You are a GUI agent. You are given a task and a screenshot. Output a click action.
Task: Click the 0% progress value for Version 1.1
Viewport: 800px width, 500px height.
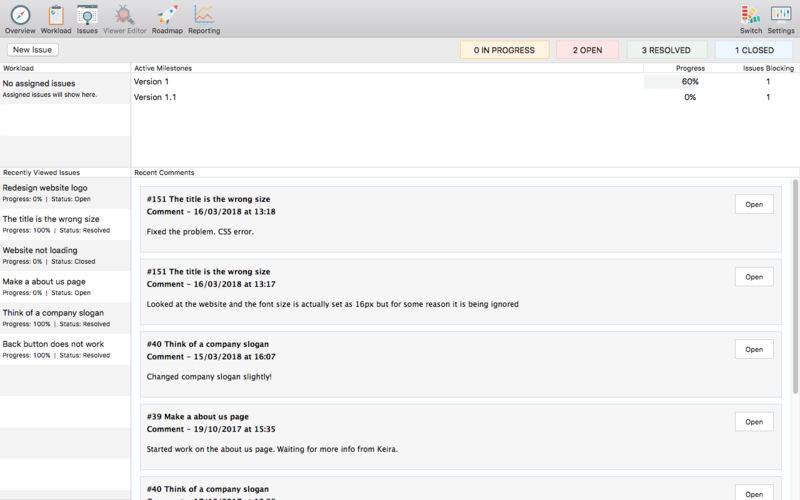tap(690, 97)
